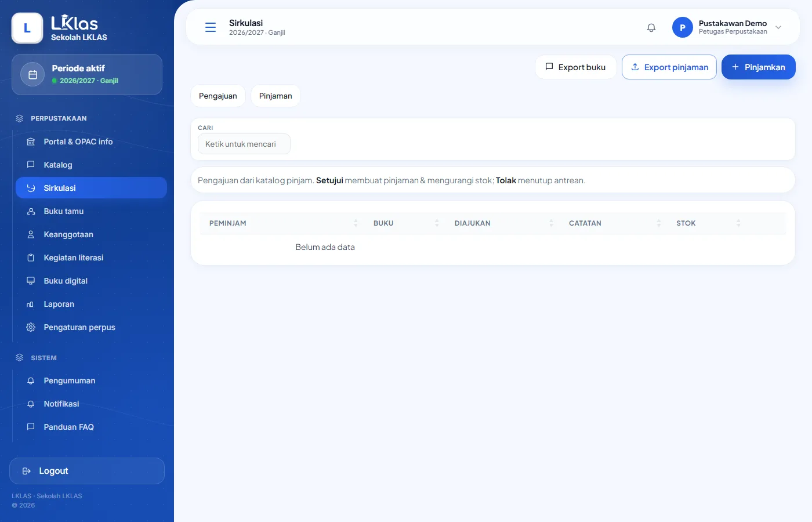The image size is (812, 522).
Task: Open the Periode aktif 2026/2027 card
Action: [x=87, y=74]
